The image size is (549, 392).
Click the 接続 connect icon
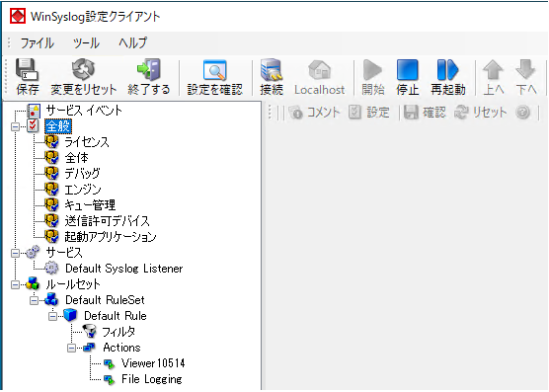pos(272,70)
